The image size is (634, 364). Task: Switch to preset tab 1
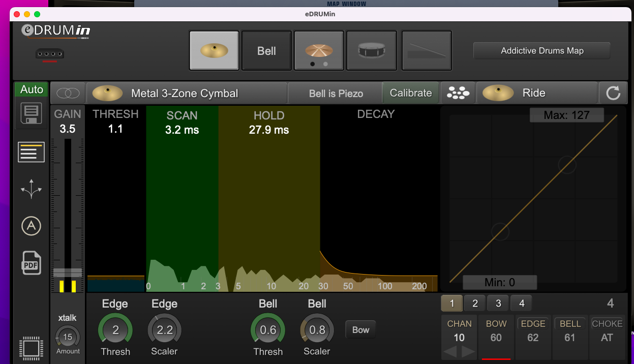[451, 304]
